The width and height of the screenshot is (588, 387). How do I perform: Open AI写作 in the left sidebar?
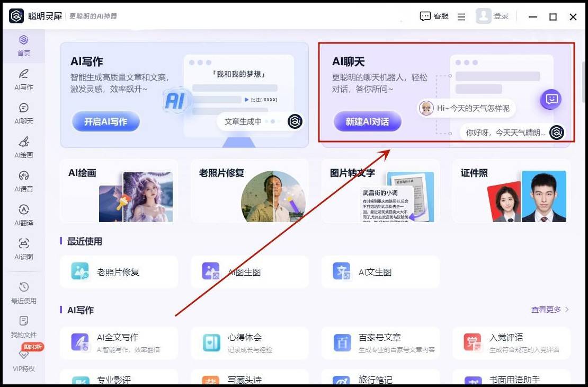tap(23, 79)
